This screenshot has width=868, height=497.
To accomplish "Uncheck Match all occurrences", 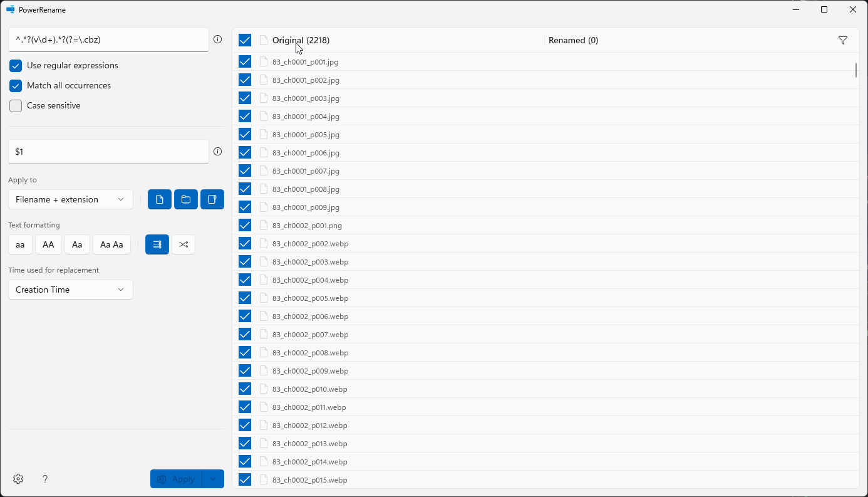I will click(x=16, y=86).
